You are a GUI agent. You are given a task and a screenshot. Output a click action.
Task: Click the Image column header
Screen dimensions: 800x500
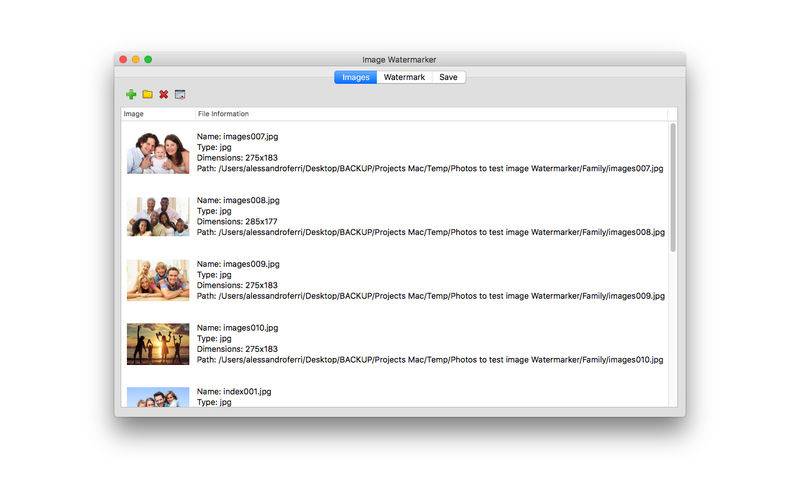click(x=158, y=114)
